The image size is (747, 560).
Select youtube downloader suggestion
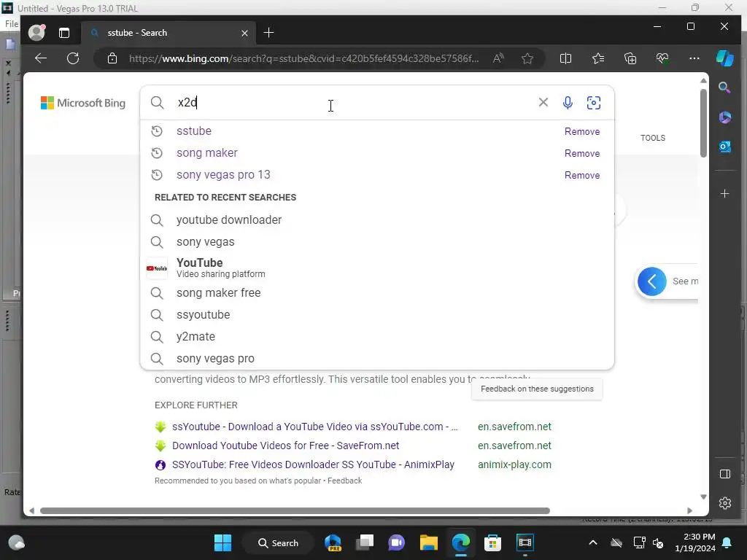377,220
